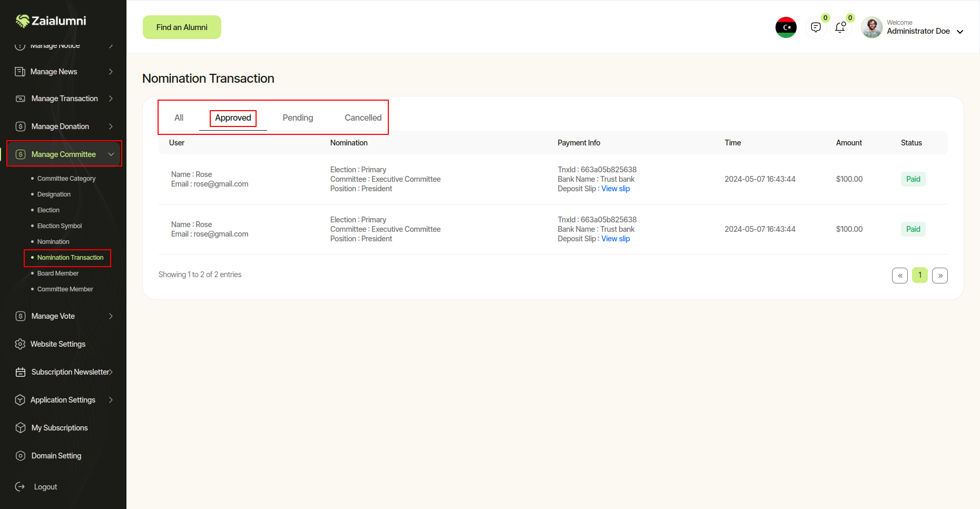The image size is (980, 509).
Task: Click View slip in second row
Action: pos(615,239)
